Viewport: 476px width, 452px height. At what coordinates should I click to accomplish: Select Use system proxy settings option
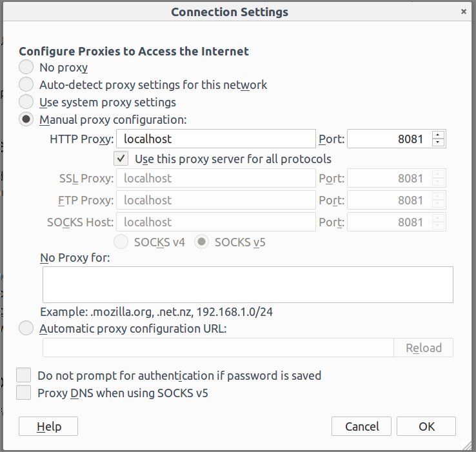[x=26, y=102]
